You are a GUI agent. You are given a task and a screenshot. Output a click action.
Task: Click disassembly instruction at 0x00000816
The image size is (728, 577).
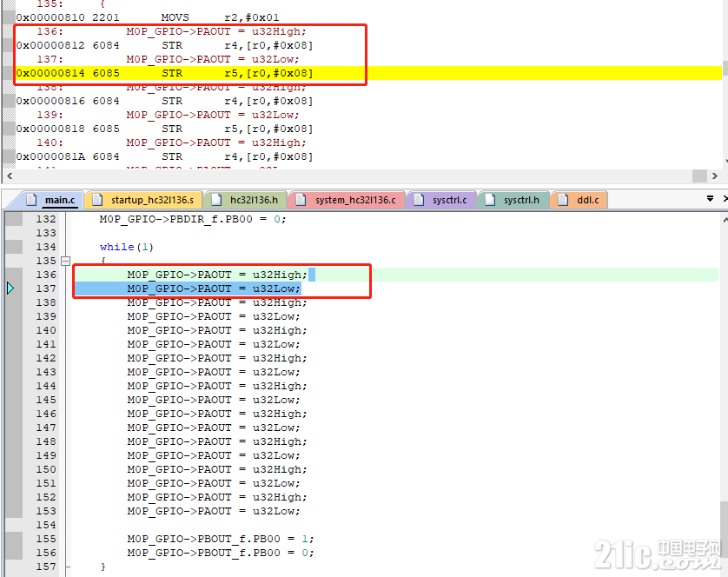pyautogui.click(x=164, y=101)
